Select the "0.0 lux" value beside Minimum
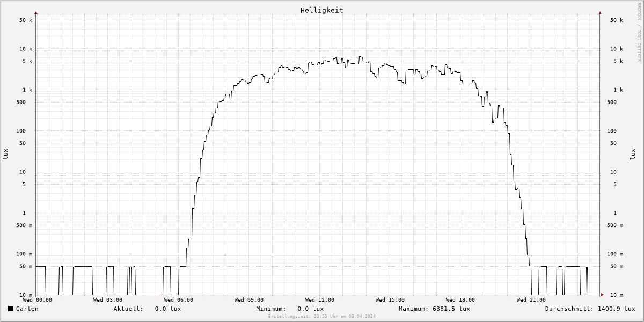The image size is (644, 322). tap(311, 309)
